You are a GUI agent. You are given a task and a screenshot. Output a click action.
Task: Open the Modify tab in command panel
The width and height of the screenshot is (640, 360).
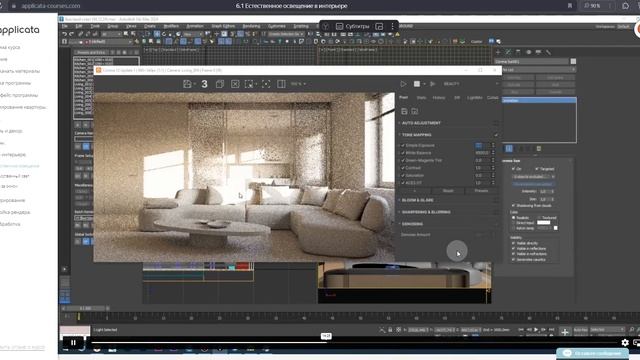(x=508, y=52)
